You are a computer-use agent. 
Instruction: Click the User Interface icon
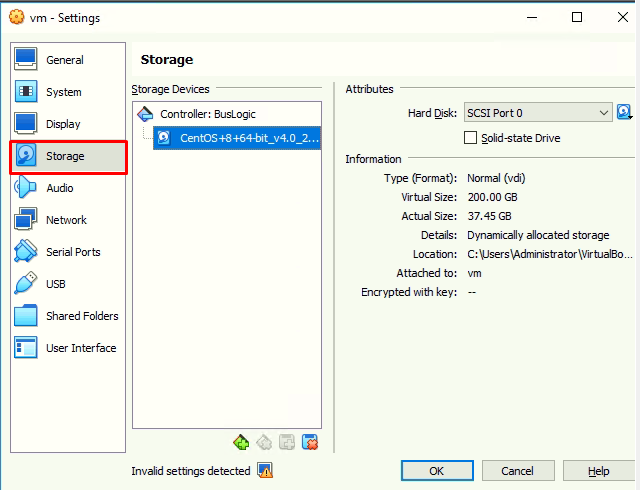(25, 347)
